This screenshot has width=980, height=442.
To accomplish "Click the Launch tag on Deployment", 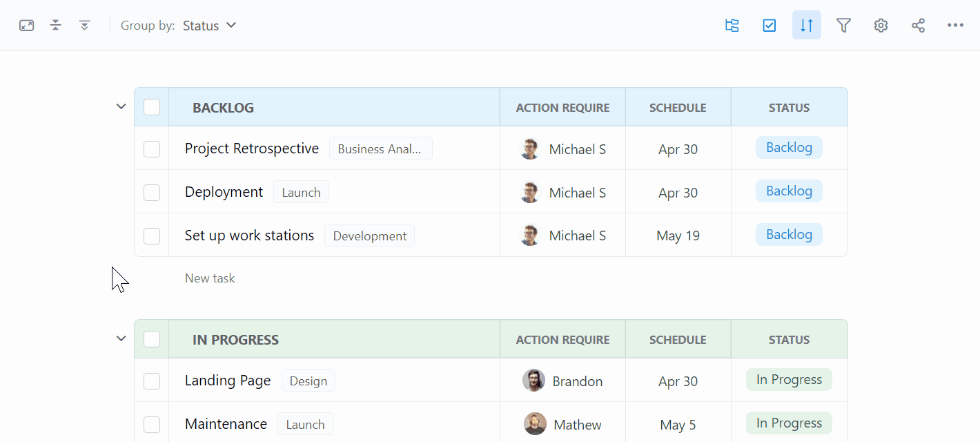I will click(301, 192).
